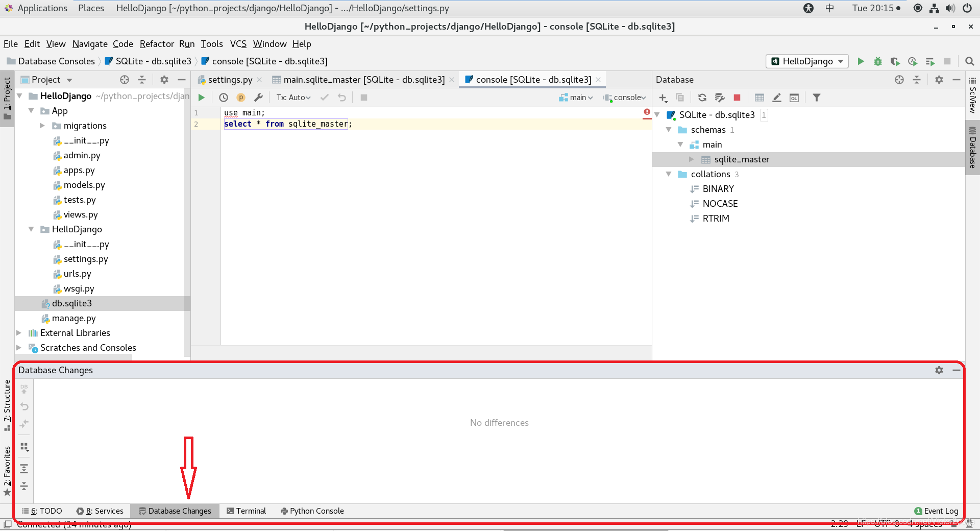Open the Refactor menu
Viewport: 980px width, 531px height.
pyautogui.click(x=157, y=44)
